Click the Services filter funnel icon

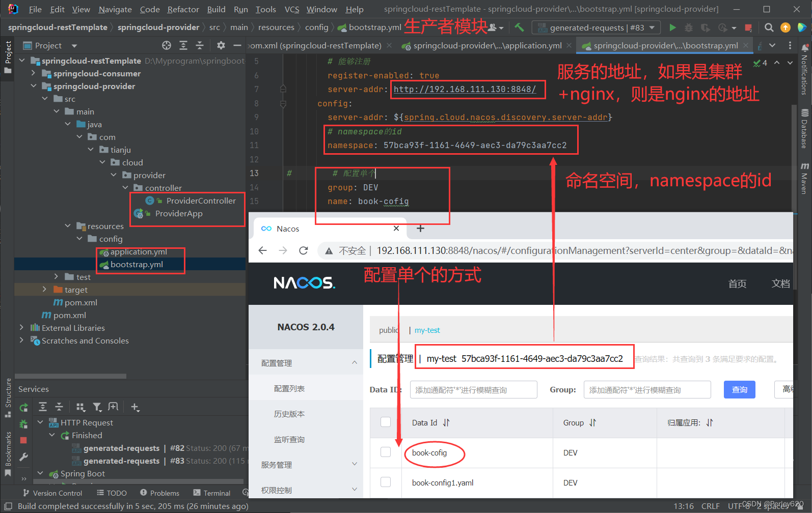coord(97,407)
